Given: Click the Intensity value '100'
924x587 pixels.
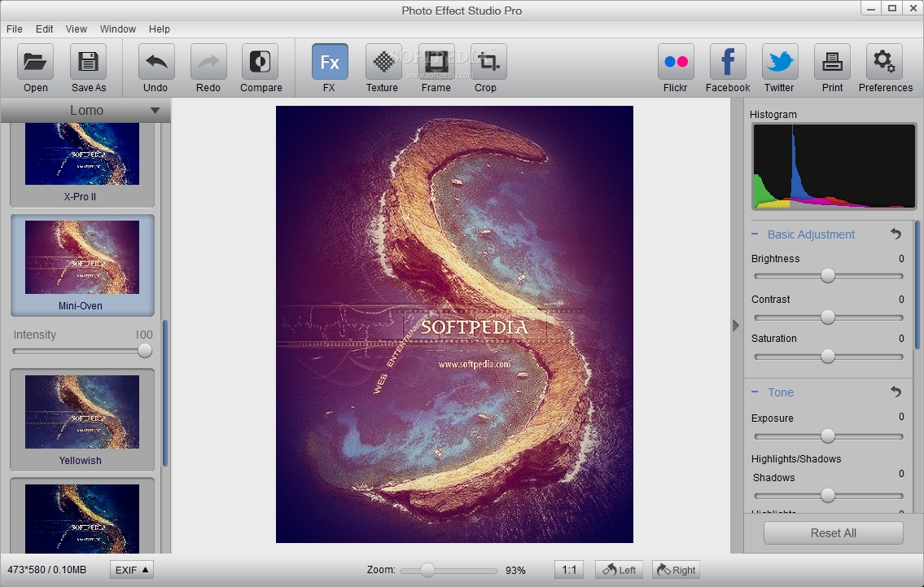Looking at the screenshot, I should click(144, 335).
